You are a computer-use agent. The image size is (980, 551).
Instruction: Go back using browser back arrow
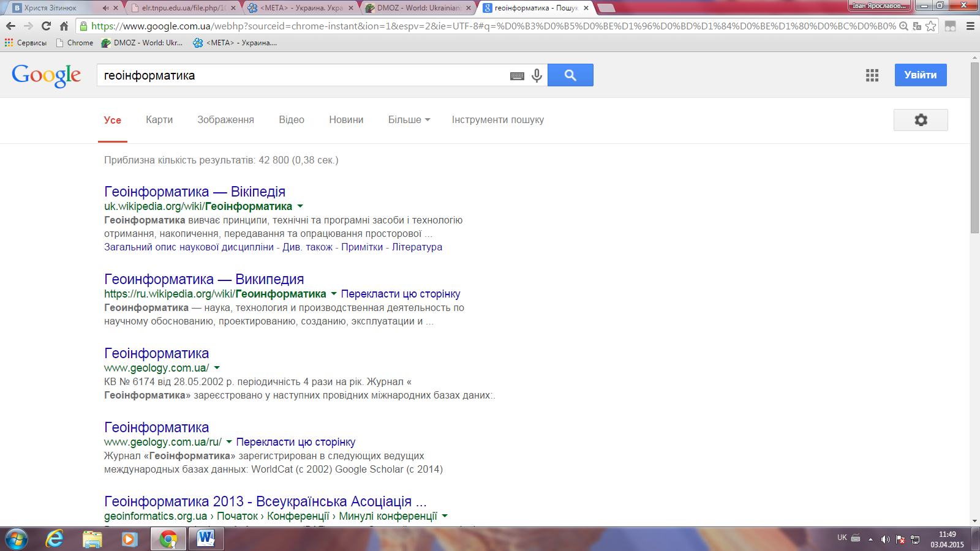(10, 26)
